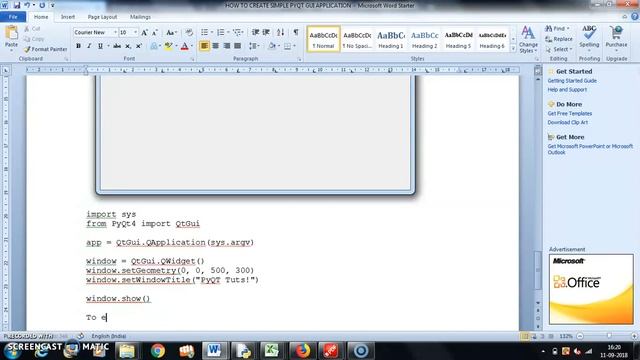Click the Shrink Font icon
The height and width of the screenshot is (360, 640).
[x=155, y=32]
